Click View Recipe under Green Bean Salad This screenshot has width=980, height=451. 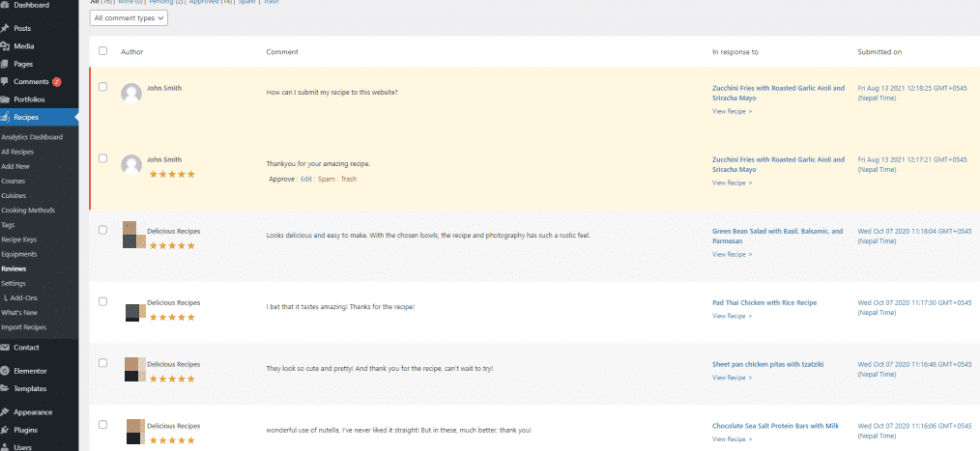point(732,255)
